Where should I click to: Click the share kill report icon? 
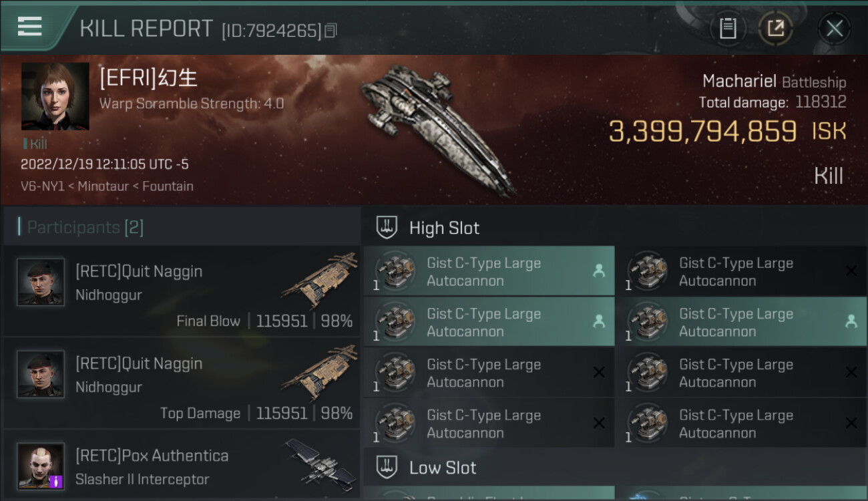(775, 28)
